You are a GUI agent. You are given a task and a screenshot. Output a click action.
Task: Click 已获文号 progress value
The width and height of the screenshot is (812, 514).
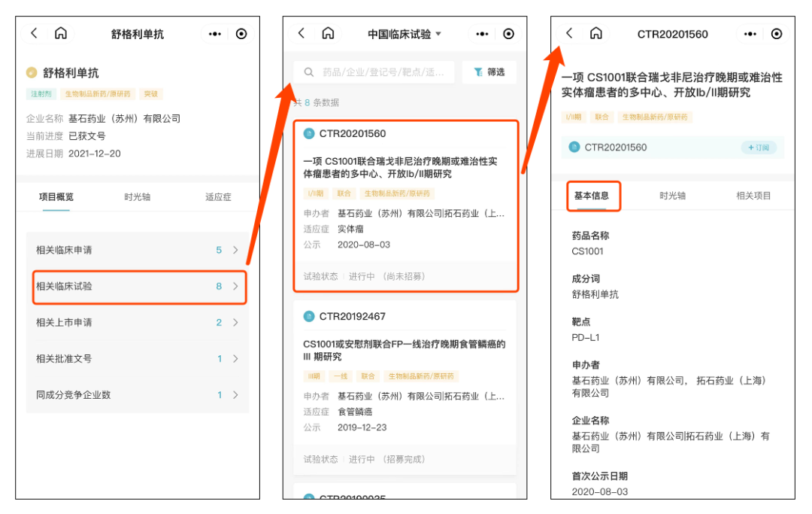[x=87, y=135]
